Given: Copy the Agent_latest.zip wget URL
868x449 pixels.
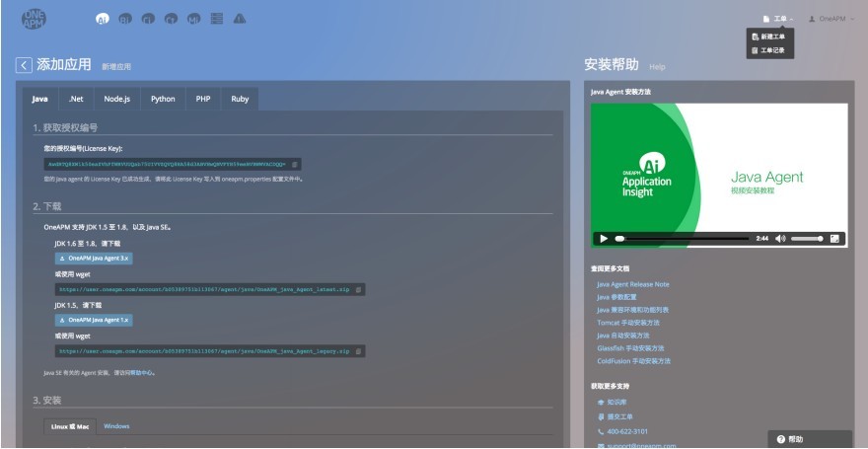Looking at the screenshot, I should pyautogui.click(x=358, y=289).
